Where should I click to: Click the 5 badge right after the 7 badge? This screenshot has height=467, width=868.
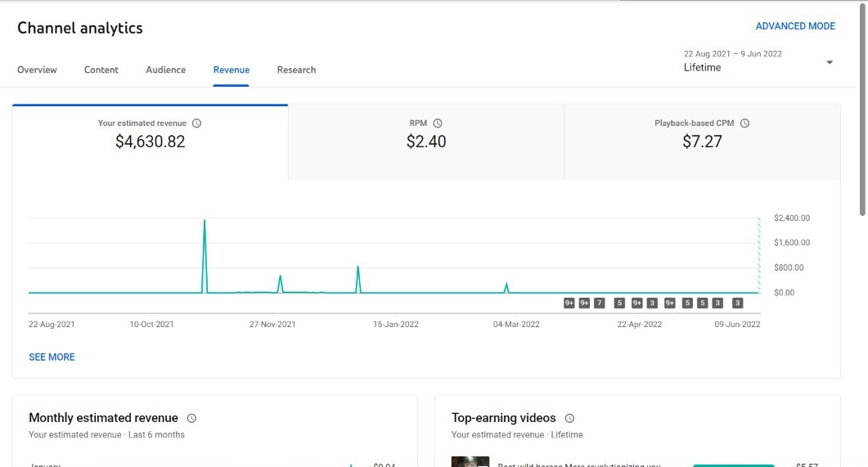619,303
